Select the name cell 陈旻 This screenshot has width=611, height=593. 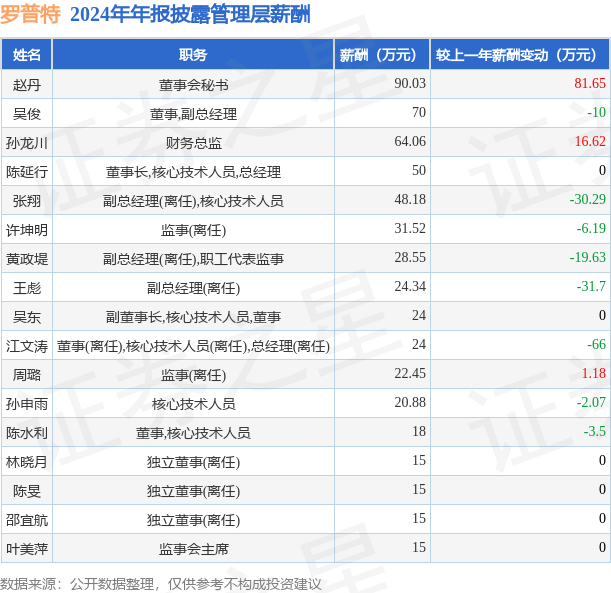(26, 491)
